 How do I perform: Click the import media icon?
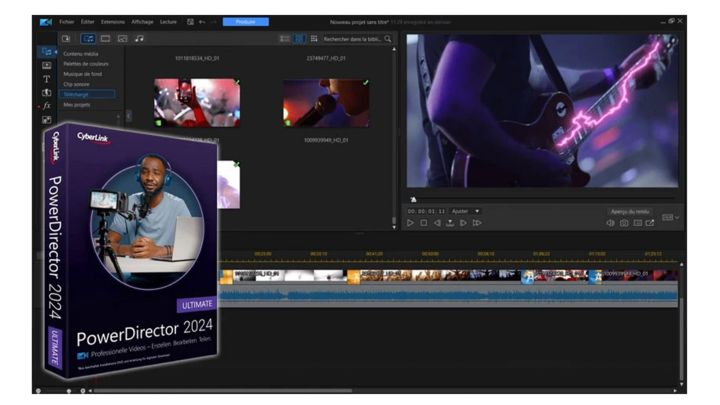[66, 39]
